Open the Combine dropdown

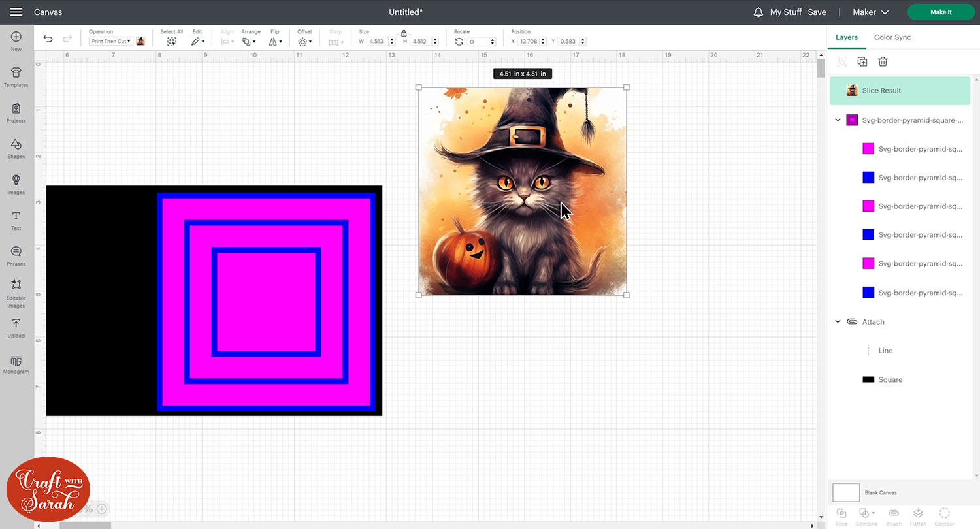click(x=866, y=516)
